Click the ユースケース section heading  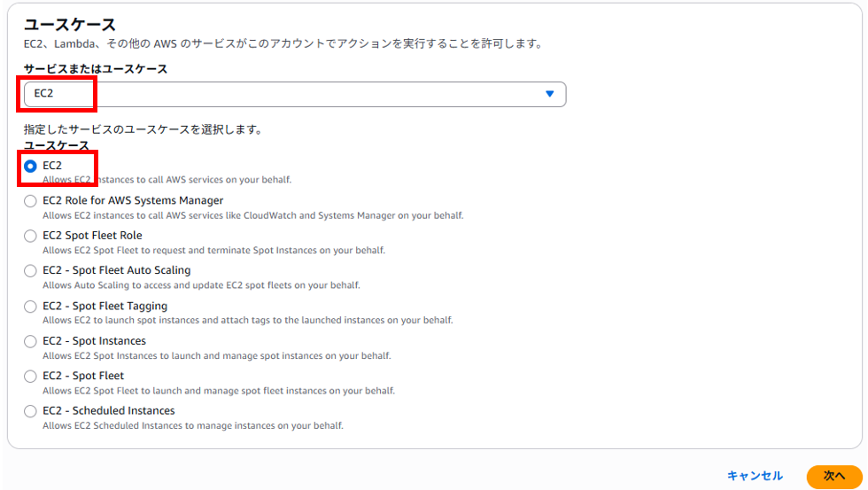pyautogui.click(x=70, y=24)
